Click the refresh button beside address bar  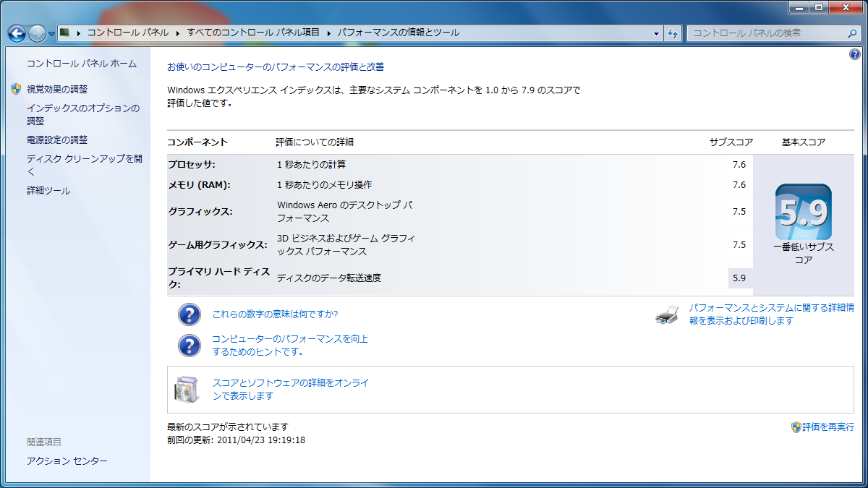pyautogui.click(x=673, y=33)
